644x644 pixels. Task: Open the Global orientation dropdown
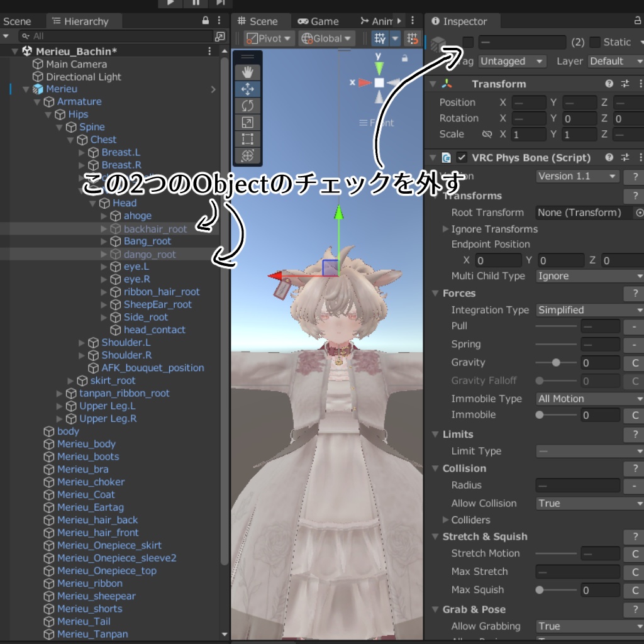click(326, 38)
